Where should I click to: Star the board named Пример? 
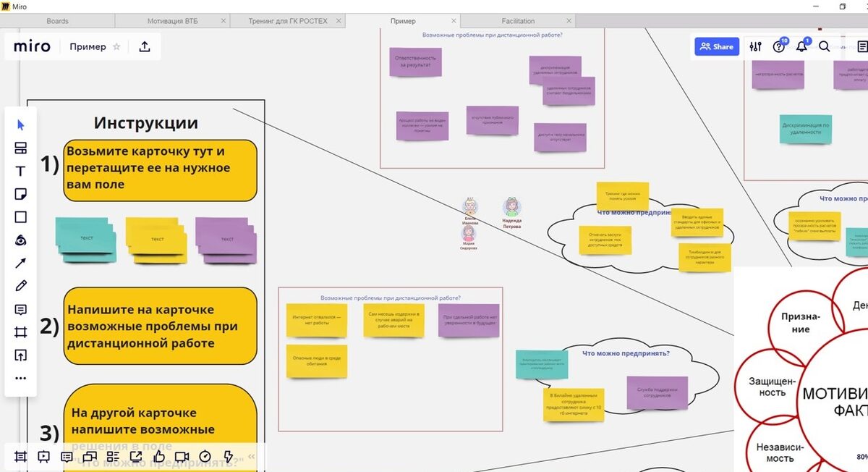[116, 46]
